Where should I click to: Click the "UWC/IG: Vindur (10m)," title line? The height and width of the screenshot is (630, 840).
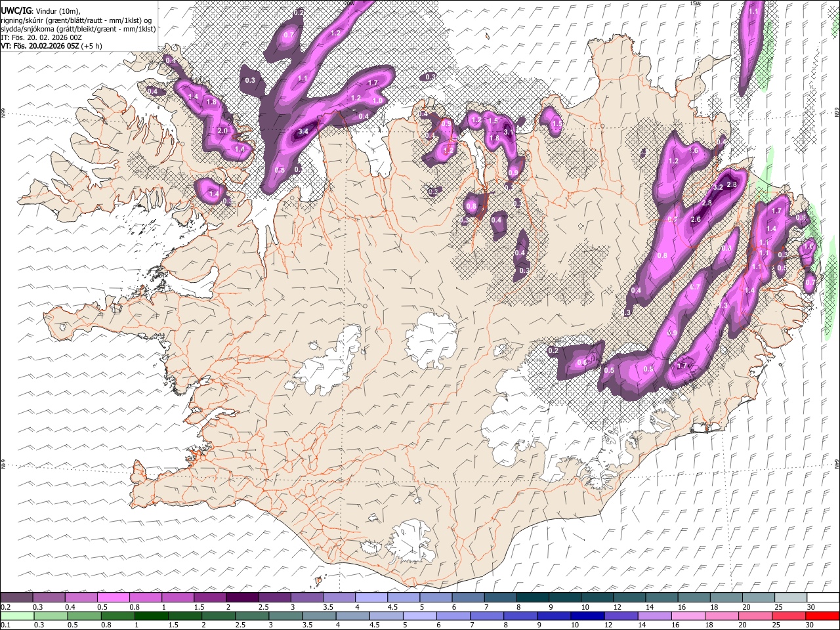[40, 10]
